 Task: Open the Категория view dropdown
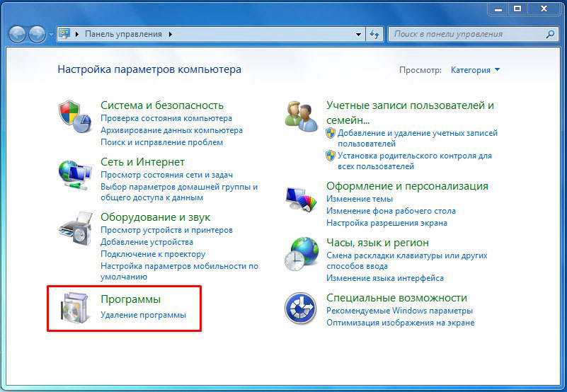(475, 70)
